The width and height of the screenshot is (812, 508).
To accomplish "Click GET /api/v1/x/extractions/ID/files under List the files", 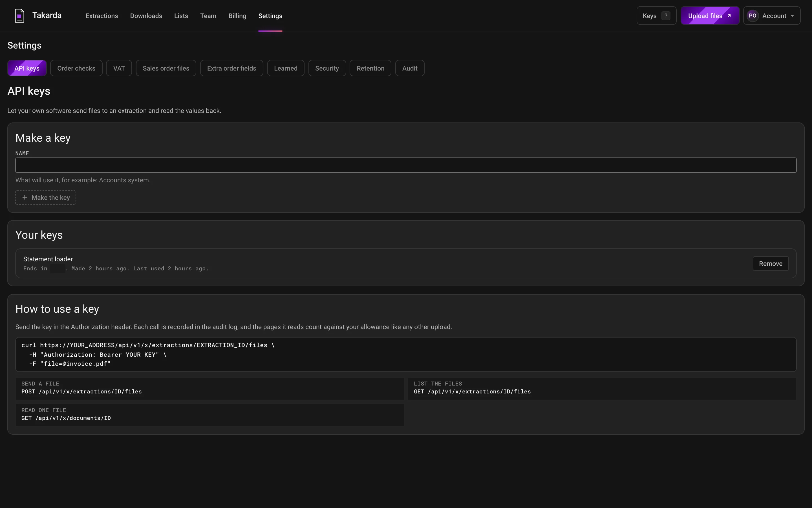I will (x=472, y=392).
